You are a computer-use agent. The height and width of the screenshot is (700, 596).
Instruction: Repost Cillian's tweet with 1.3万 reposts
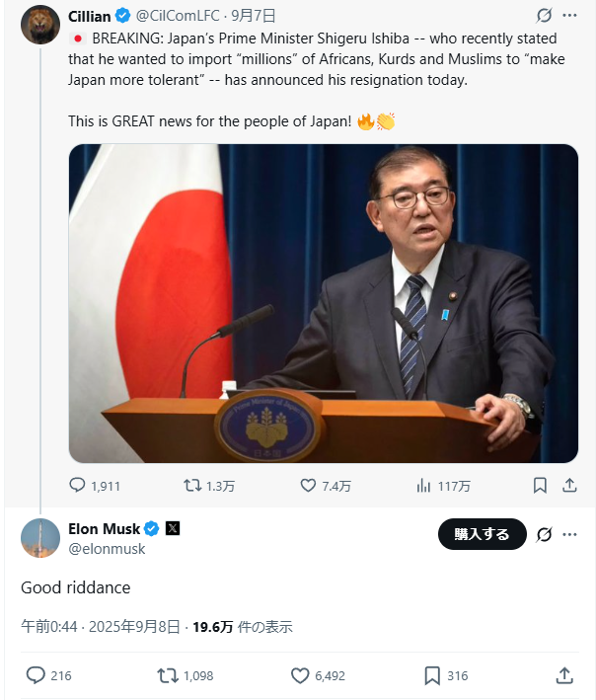tap(193, 485)
